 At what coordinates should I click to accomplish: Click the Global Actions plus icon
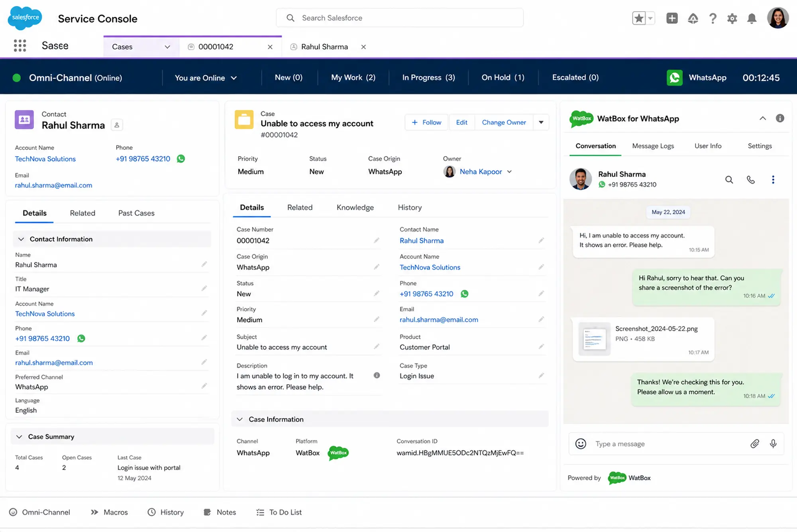672,18
